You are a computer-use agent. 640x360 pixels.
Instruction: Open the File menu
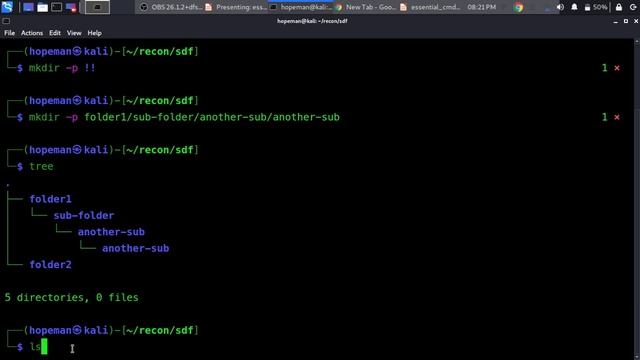pos(9,33)
